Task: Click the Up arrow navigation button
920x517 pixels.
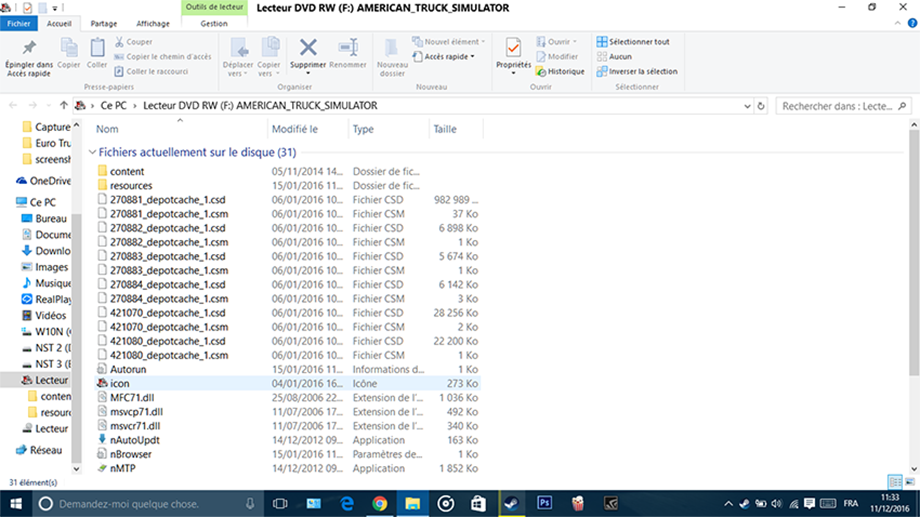Action: coord(63,106)
